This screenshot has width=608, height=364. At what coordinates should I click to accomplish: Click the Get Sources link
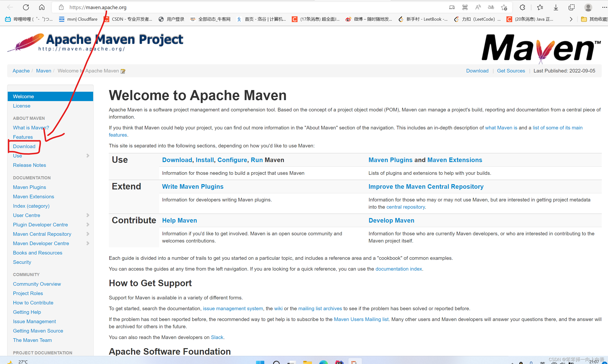point(511,71)
